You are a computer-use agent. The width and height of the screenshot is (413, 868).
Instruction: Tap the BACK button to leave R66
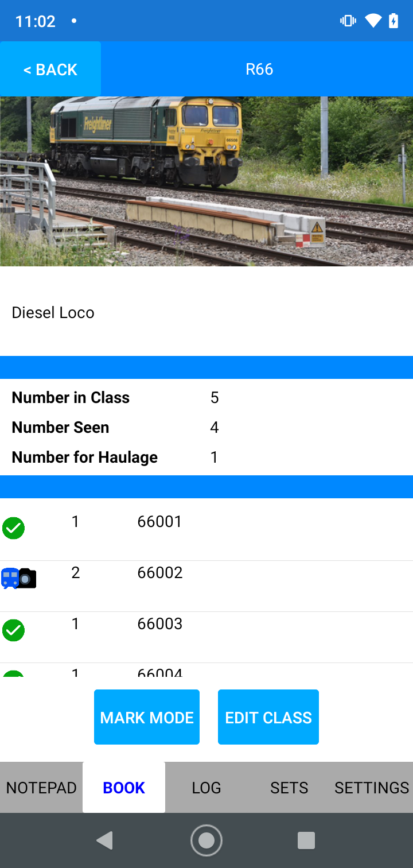click(50, 69)
